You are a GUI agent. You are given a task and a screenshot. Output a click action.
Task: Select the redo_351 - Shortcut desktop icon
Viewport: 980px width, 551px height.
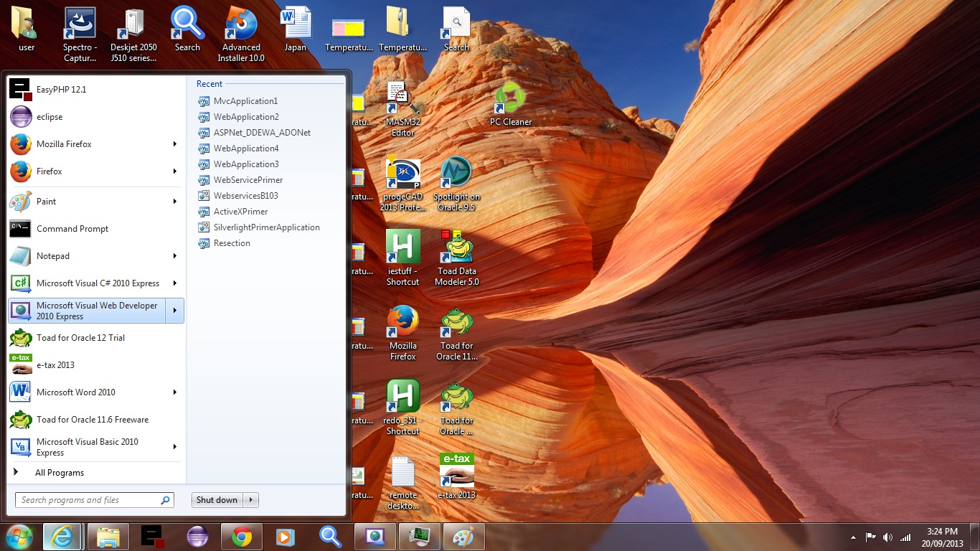402,408
